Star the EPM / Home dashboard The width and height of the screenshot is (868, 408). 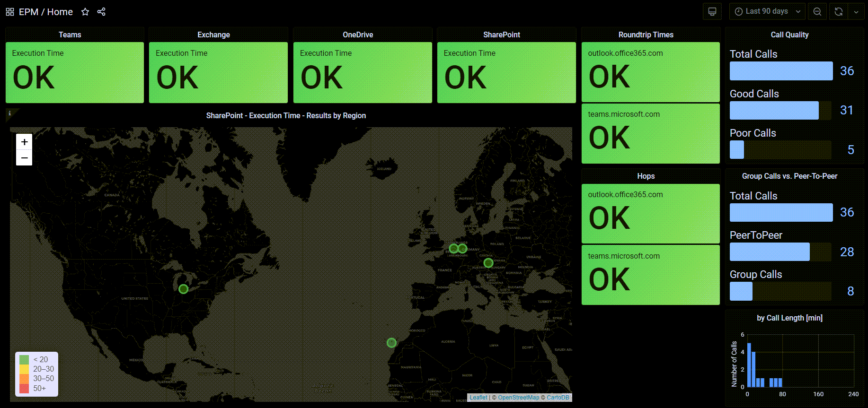point(85,12)
